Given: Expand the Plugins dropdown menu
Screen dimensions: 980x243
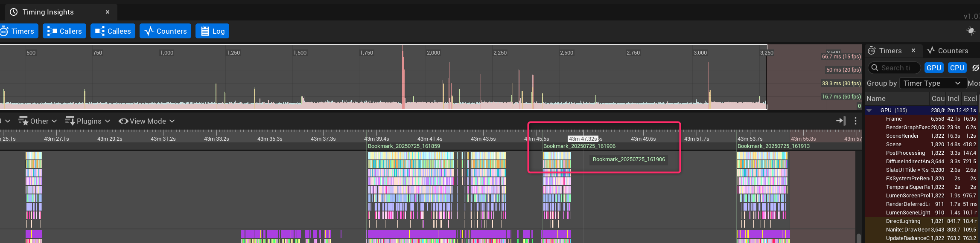Looking at the screenshot, I should click(87, 121).
